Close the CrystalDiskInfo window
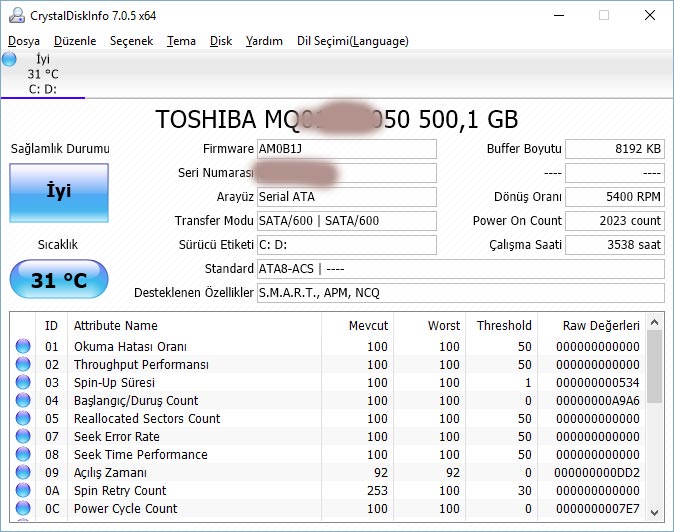Screen dimensions: 674x532 [x=650, y=15]
